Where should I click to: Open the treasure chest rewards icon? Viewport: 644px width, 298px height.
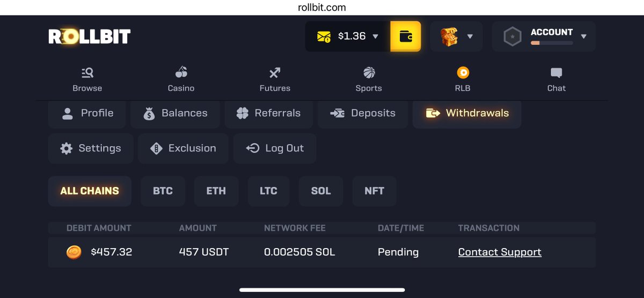tap(449, 37)
